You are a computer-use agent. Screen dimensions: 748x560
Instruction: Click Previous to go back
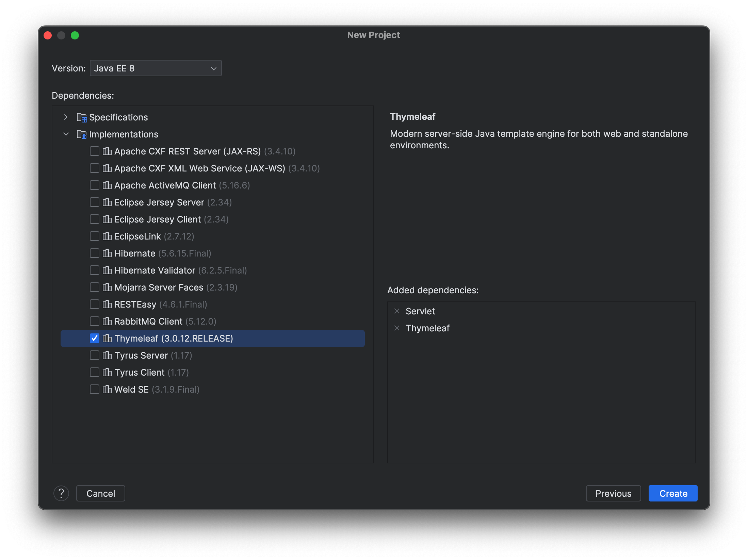[613, 493]
